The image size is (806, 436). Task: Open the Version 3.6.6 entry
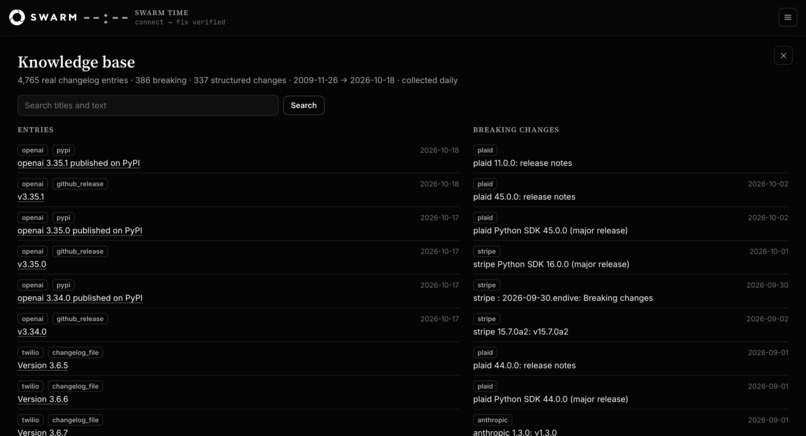pyautogui.click(x=43, y=399)
